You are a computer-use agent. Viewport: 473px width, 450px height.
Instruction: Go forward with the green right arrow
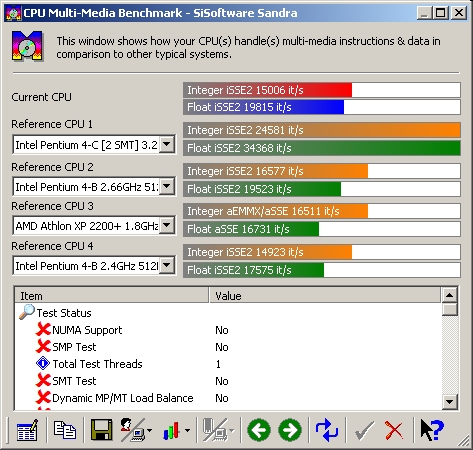point(290,430)
